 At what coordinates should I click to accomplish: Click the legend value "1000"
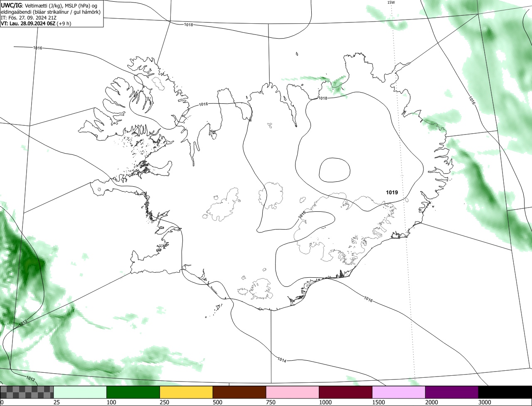point(325,402)
